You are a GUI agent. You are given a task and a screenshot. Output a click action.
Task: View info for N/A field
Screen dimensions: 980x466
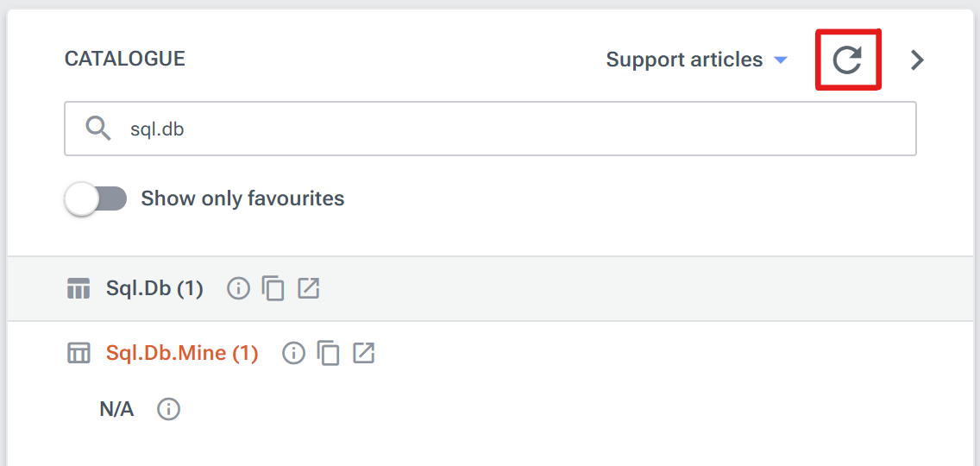pos(169,409)
